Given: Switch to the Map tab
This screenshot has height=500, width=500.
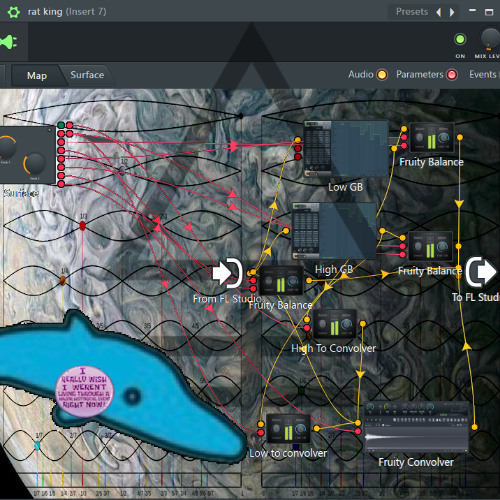Looking at the screenshot, I should point(37,76).
